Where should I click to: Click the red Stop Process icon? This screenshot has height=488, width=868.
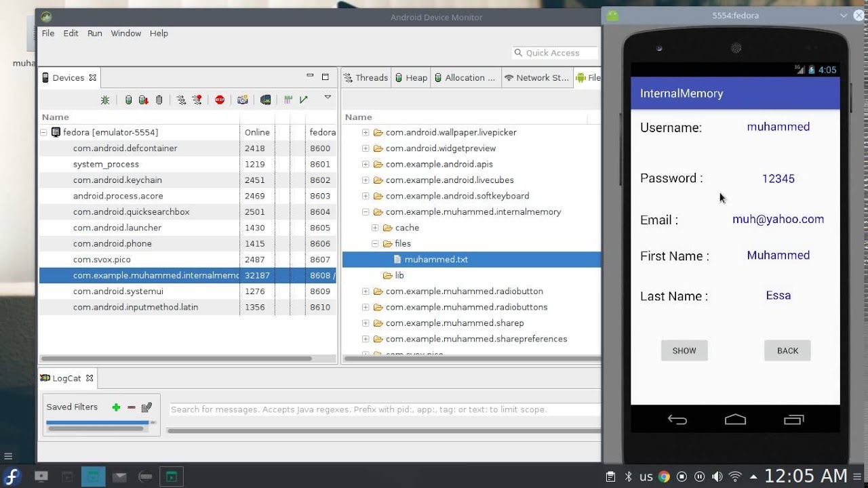[220, 100]
